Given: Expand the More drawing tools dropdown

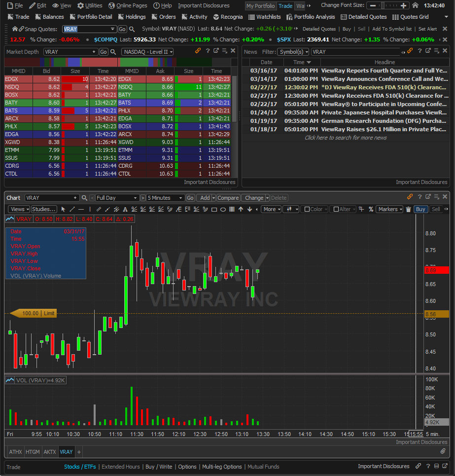Looking at the screenshot, I should click(271, 209).
